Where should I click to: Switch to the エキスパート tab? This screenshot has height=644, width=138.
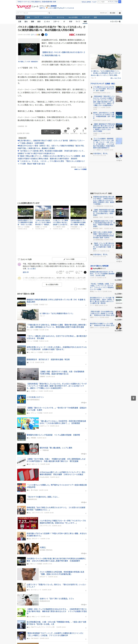[x=48, y=17]
